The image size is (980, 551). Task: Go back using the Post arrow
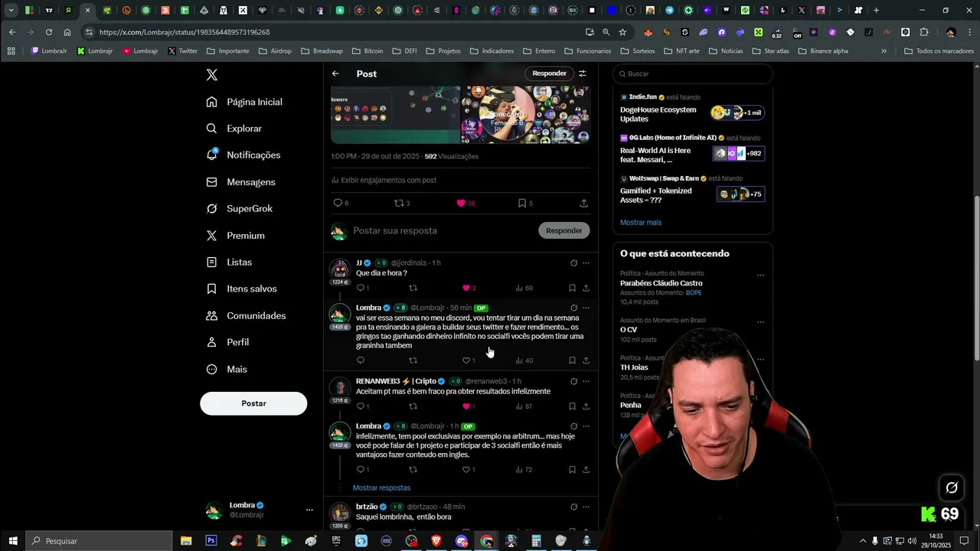[335, 73]
